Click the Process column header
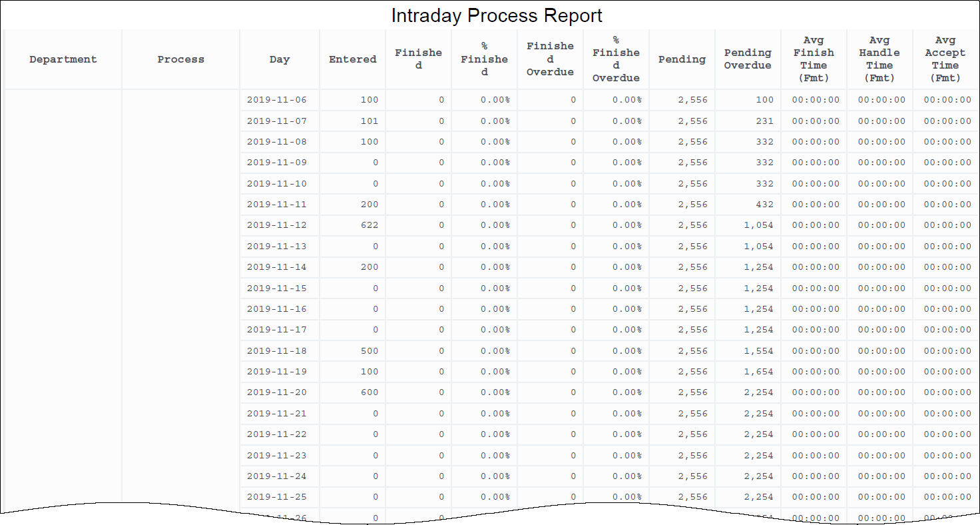The height and width of the screenshot is (525, 980). [x=180, y=59]
